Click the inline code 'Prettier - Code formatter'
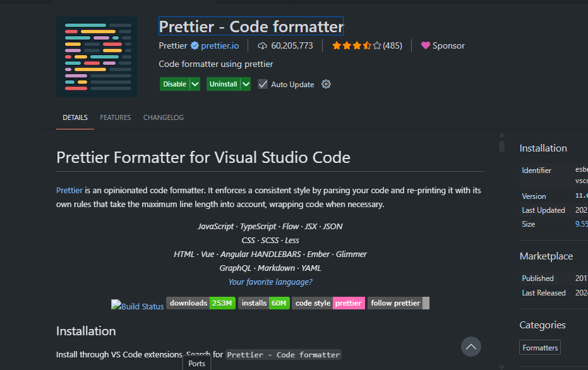Image resolution: width=588 pixels, height=370 pixels. 284,355
